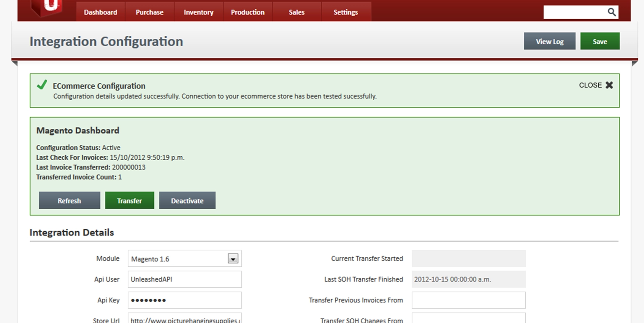This screenshot has height=323, width=644.
Task: Expand the Module dropdown arrow
Action: [233, 259]
